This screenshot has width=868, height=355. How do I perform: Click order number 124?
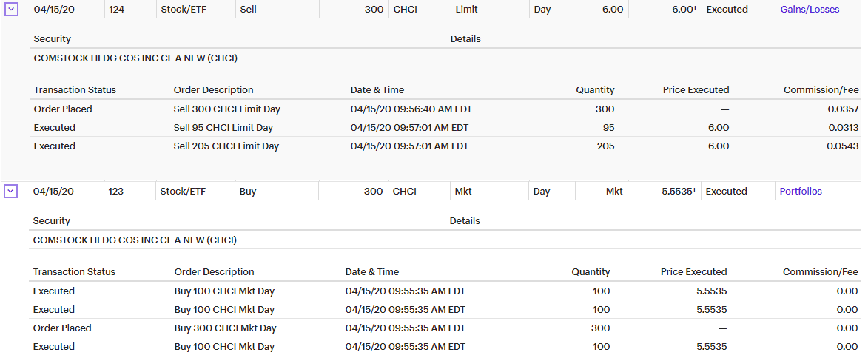116,10
